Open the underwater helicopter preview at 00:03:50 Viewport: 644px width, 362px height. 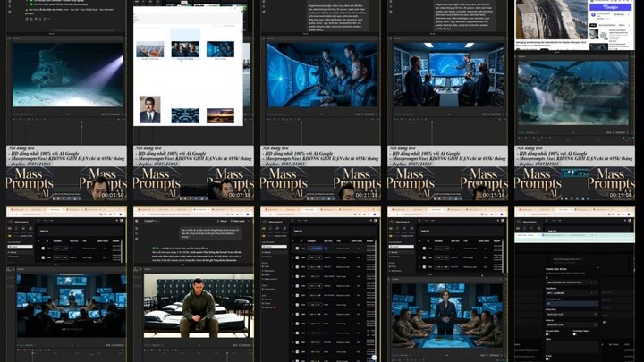68,75
